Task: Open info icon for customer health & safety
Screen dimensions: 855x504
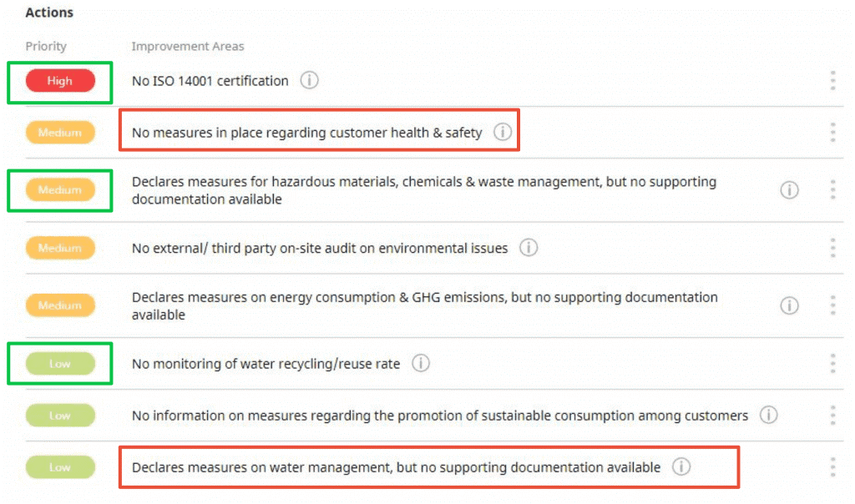Action: [x=502, y=132]
